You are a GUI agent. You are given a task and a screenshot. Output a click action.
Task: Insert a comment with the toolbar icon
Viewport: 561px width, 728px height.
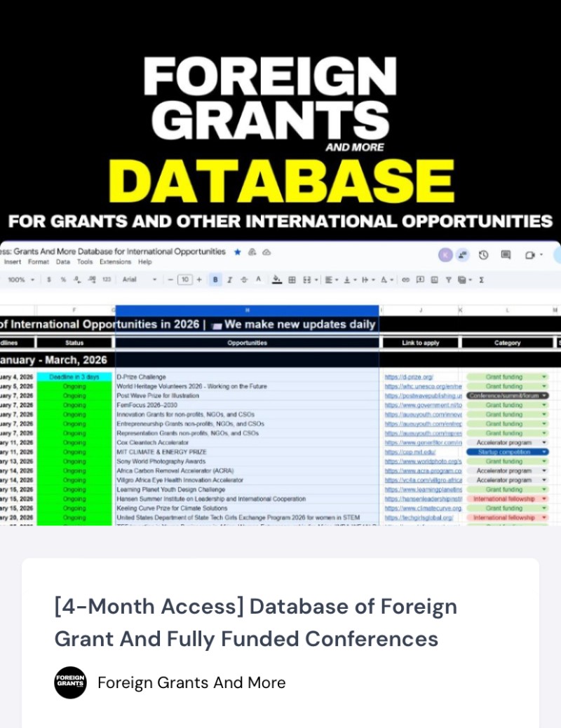pos(420,280)
